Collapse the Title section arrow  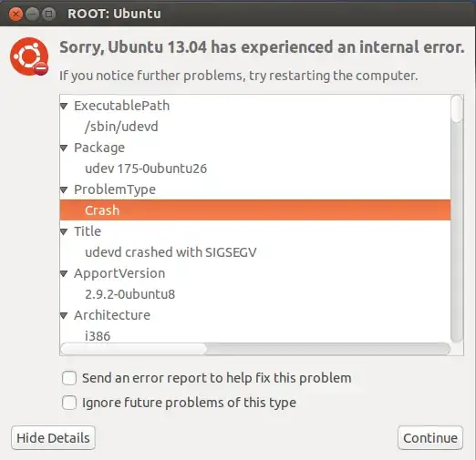(x=64, y=232)
